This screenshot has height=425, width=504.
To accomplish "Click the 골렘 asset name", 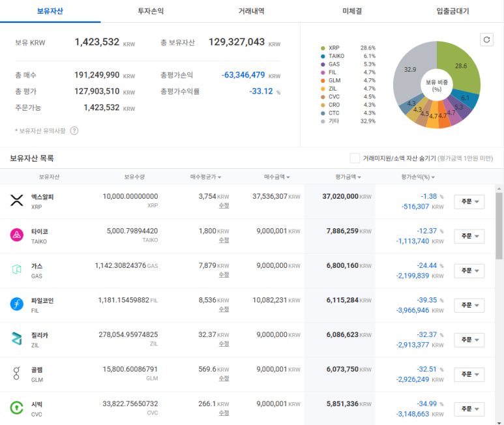I will click(37, 370).
